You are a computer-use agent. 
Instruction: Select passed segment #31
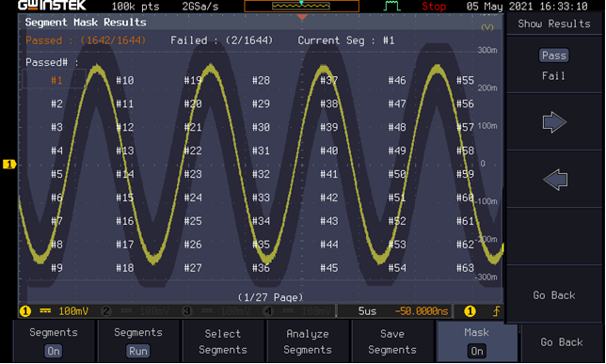point(261,150)
